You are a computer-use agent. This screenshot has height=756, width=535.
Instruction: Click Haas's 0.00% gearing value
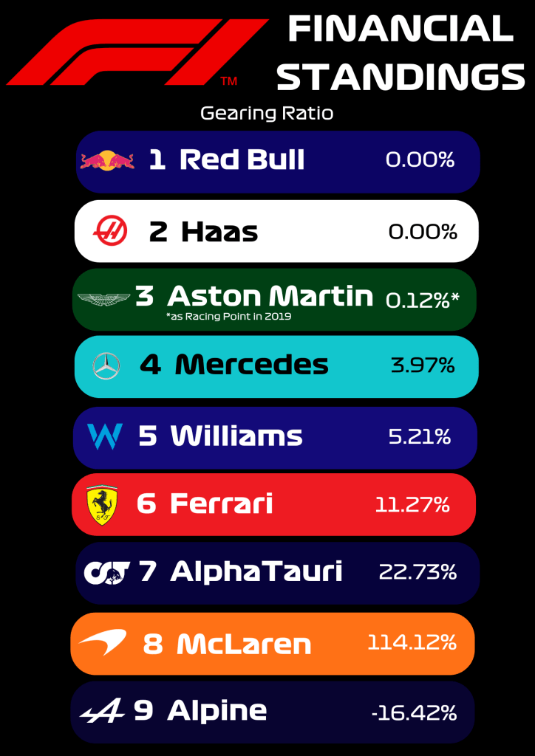(x=423, y=232)
